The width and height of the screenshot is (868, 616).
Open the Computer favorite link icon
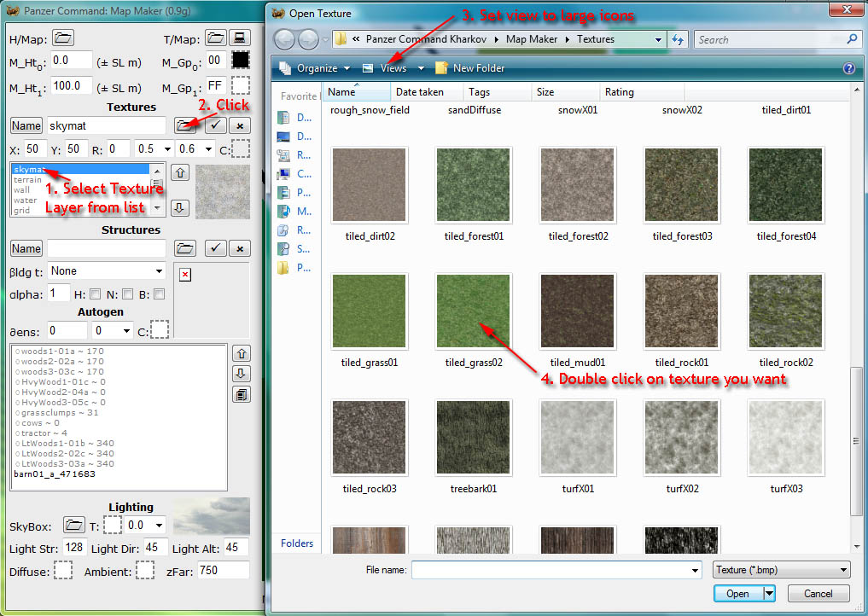pos(283,174)
